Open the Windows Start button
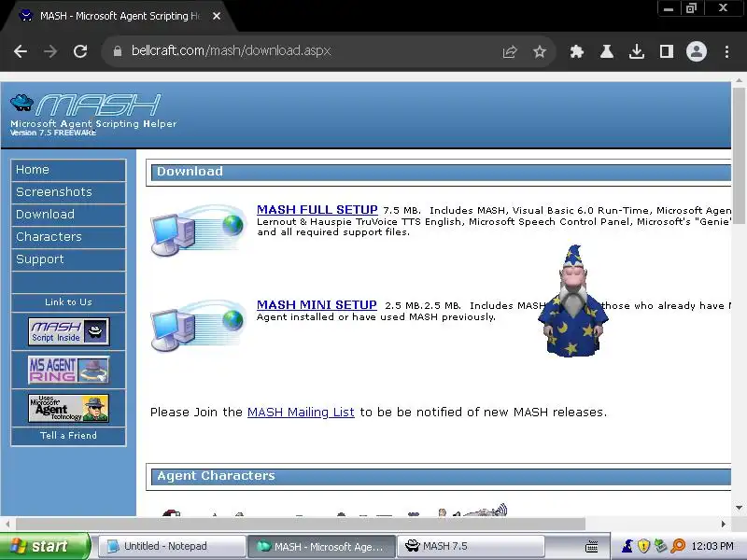Screen dimensions: 747x560 44,546
